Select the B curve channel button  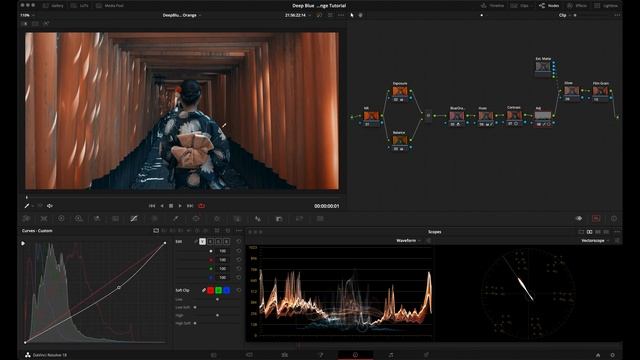coord(227,242)
